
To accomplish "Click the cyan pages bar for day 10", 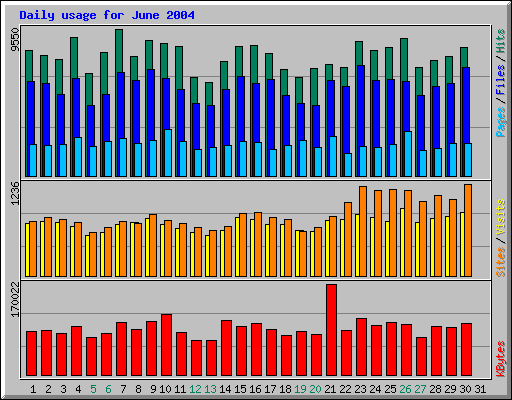I will (168, 153).
